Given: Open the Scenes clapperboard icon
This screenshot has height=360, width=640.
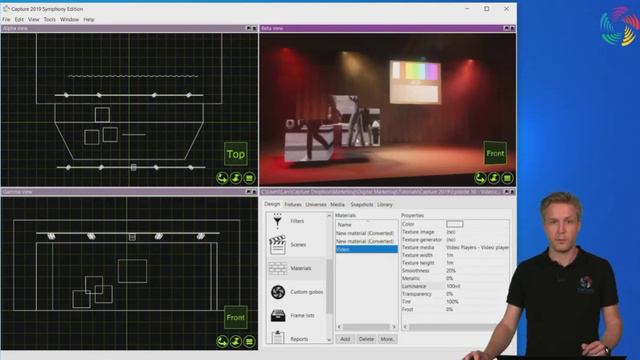Looking at the screenshot, I should click(x=278, y=244).
